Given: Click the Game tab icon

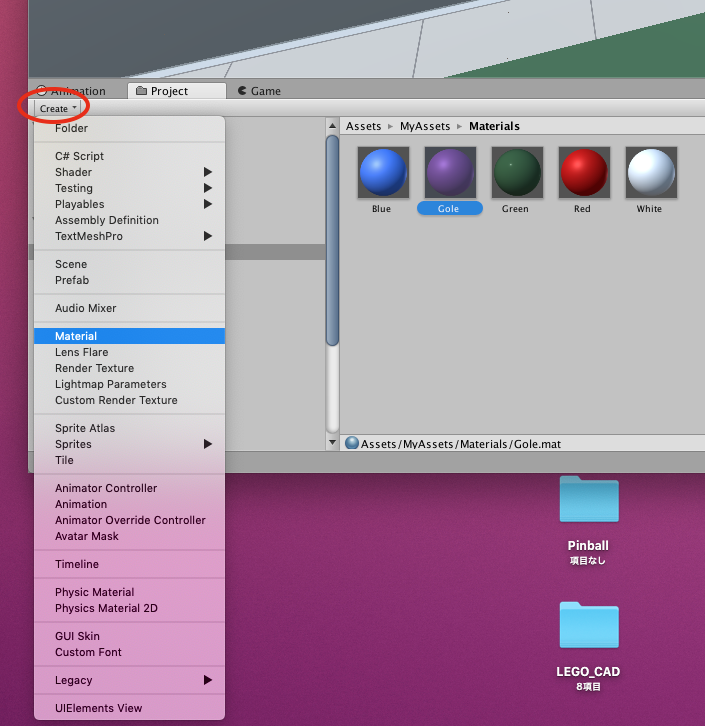Looking at the screenshot, I should (242, 90).
